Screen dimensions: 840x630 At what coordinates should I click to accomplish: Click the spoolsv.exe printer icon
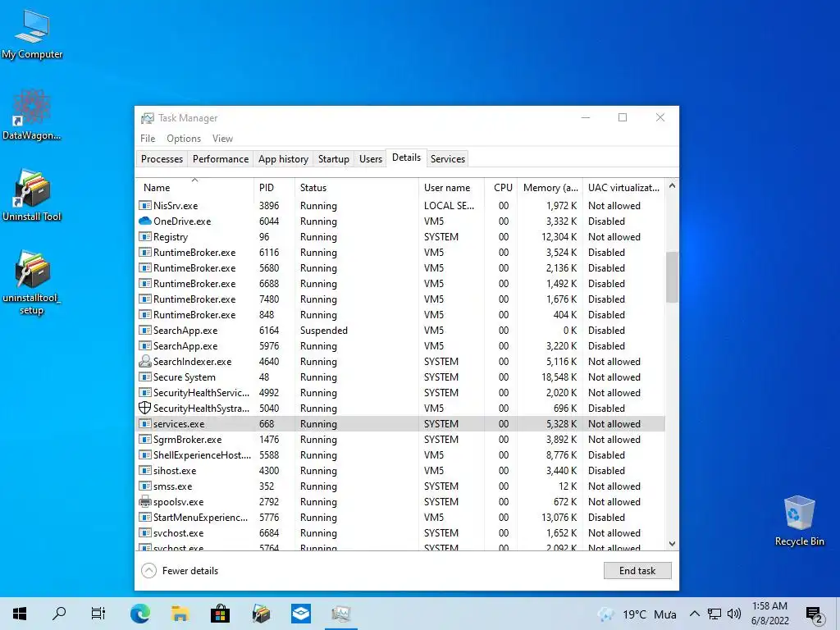point(144,502)
